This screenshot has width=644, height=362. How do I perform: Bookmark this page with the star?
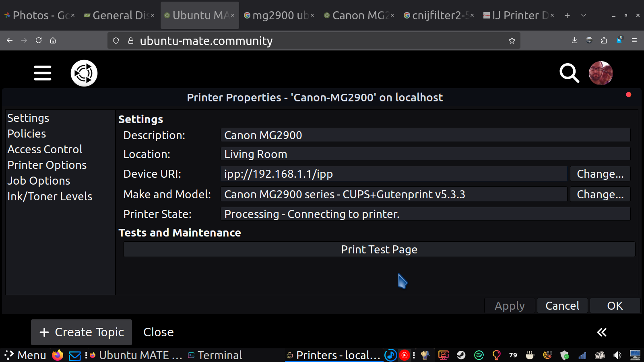[512, 41]
